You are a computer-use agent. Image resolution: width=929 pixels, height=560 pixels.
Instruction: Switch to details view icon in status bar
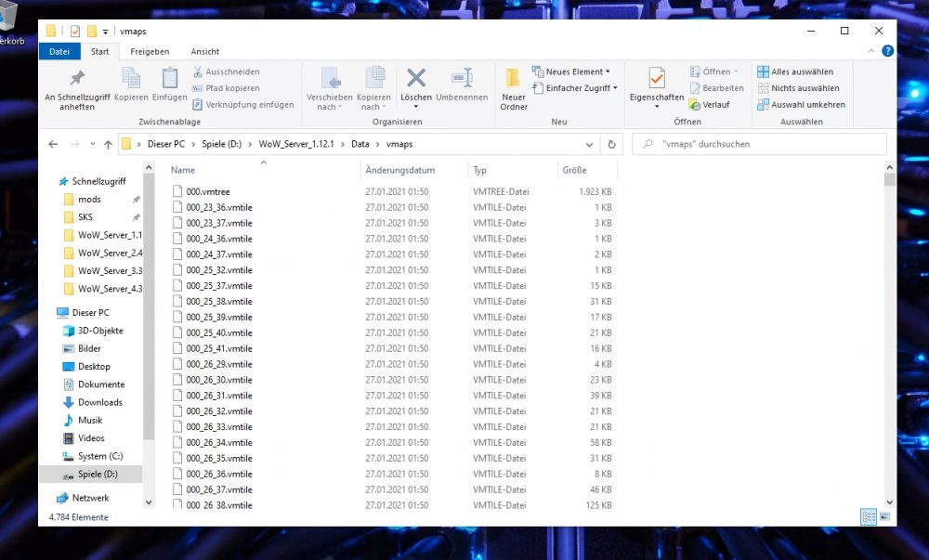(x=869, y=516)
